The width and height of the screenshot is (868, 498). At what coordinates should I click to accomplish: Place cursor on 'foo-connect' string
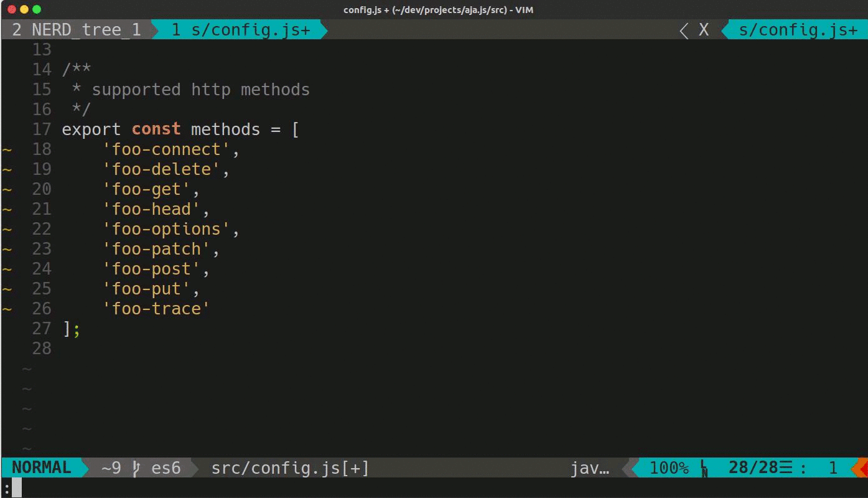pos(166,150)
